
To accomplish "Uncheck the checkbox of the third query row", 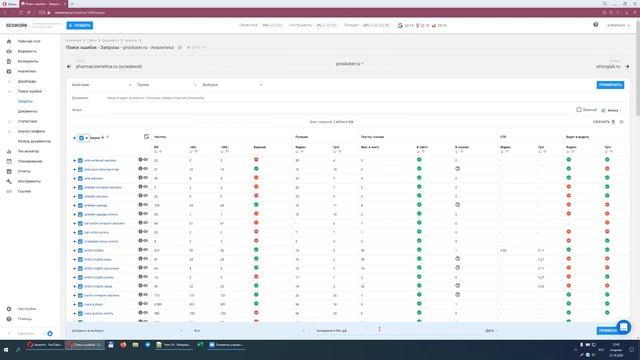I will click(x=80, y=178).
